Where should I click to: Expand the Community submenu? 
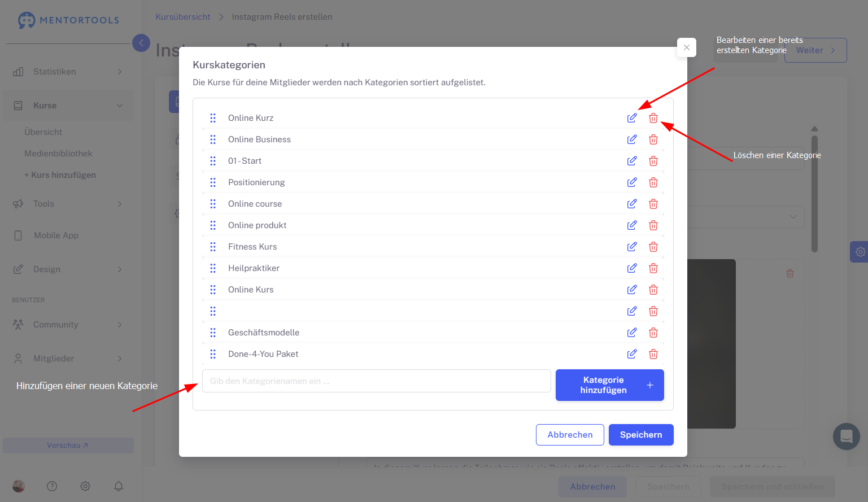pos(68,325)
